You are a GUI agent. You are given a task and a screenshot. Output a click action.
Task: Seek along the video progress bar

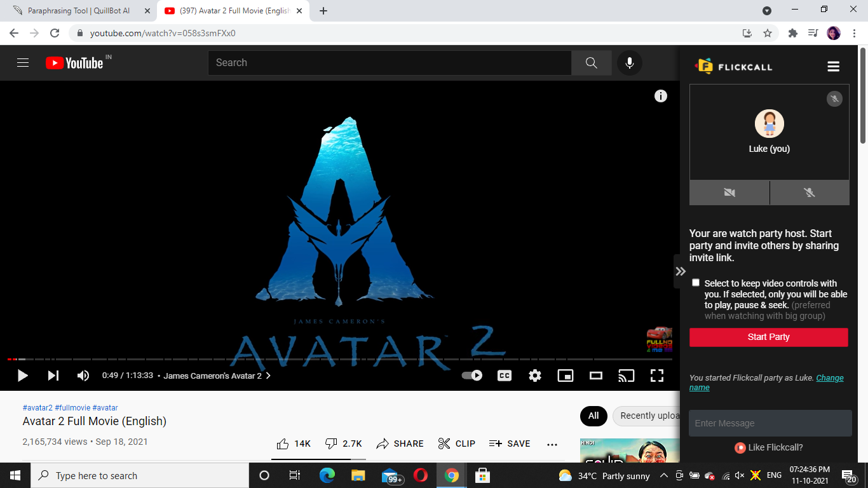click(x=340, y=360)
